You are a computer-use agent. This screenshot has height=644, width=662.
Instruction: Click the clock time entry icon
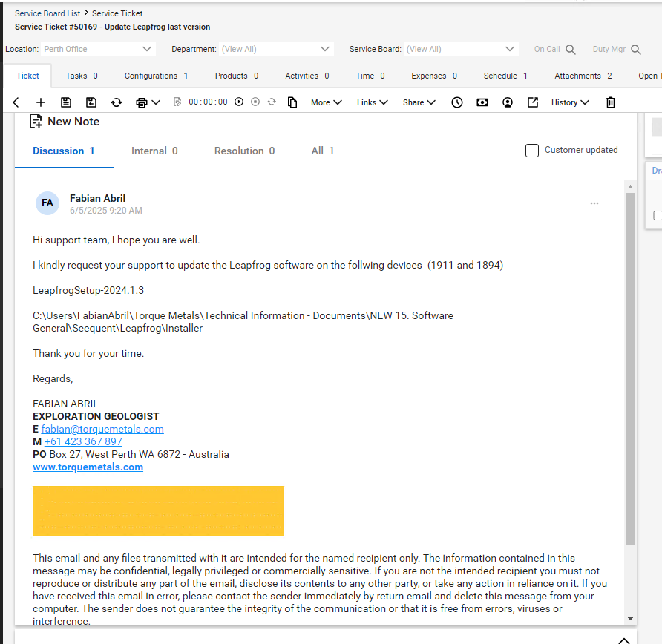point(457,102)
